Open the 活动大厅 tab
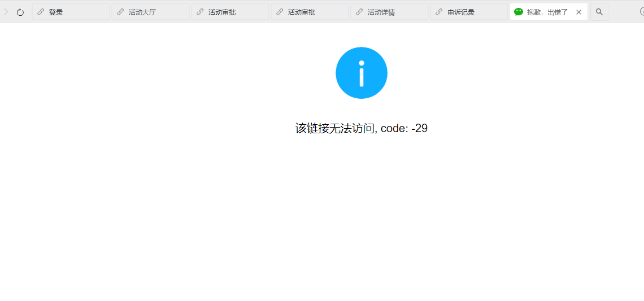 tap(150, 12)
